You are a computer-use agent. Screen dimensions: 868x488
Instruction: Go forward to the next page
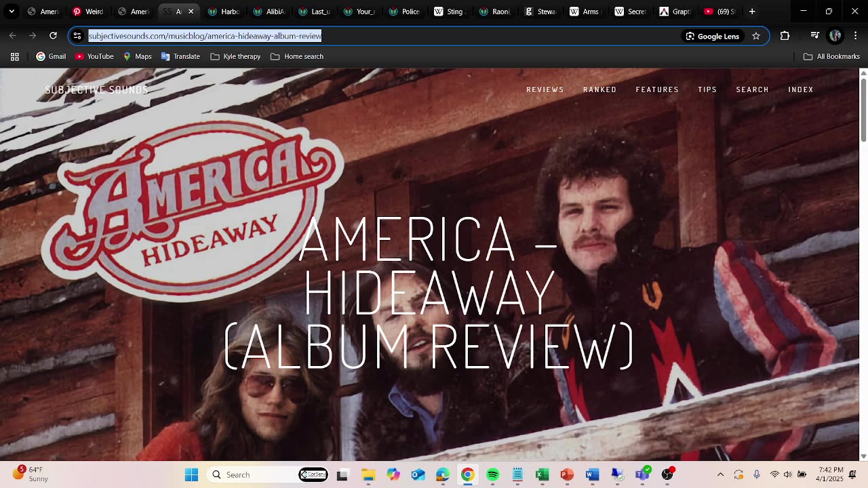[33, 36]
